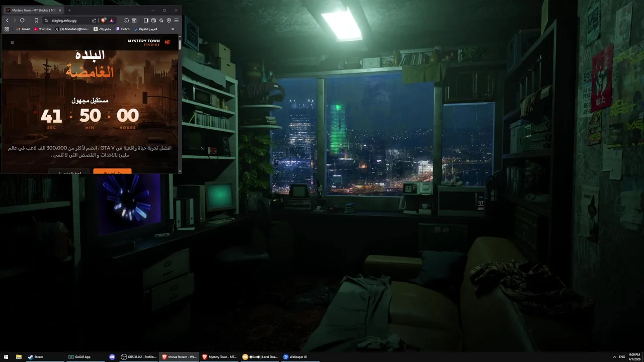The height and width of the screenshot is (362, 644).
Task: Open the Brave VPN shield icon
Action: [169, 21]
